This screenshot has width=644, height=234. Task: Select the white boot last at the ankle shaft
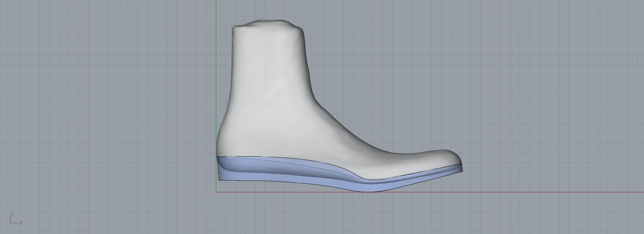(x=269, y=73)
